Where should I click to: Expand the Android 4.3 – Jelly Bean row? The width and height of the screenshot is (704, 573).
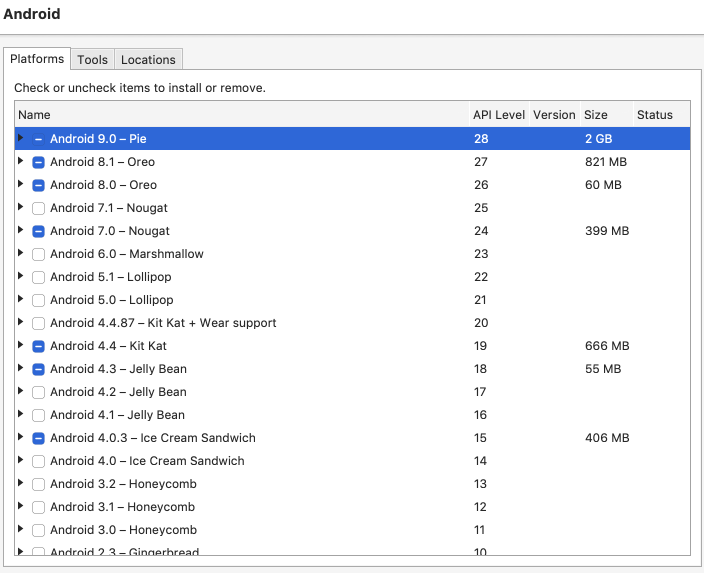pos(20,367)
